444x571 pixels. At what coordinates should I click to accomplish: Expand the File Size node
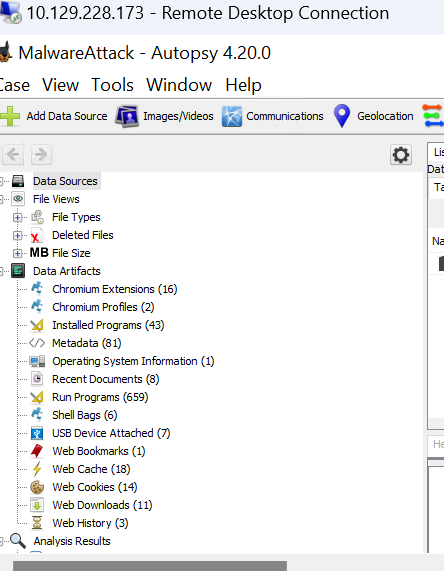[17, 253]
